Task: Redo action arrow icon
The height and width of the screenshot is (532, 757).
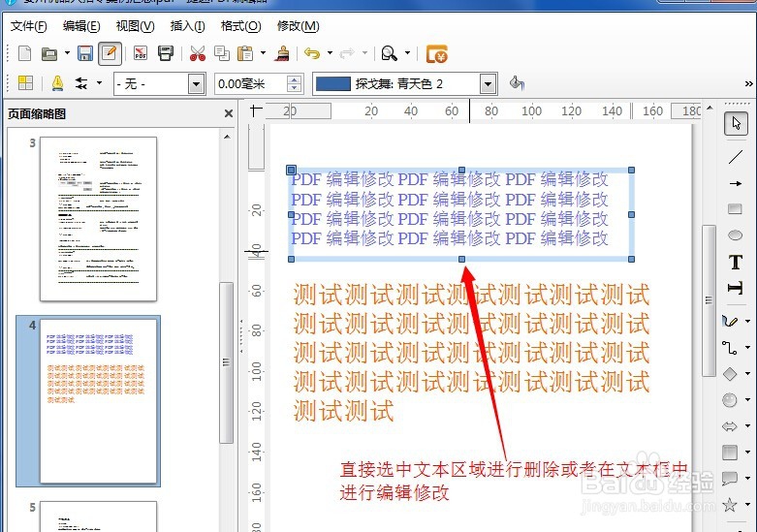Action: [347, 53]
